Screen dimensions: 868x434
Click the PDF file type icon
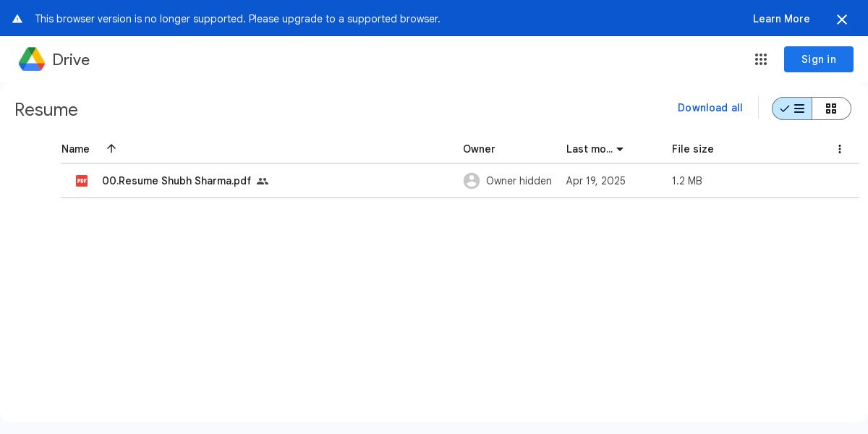point(82,181)
